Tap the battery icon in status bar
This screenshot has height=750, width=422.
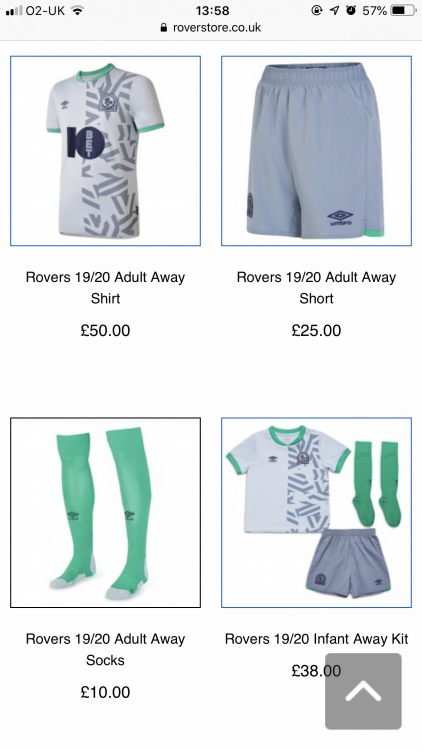pos(403,10)
